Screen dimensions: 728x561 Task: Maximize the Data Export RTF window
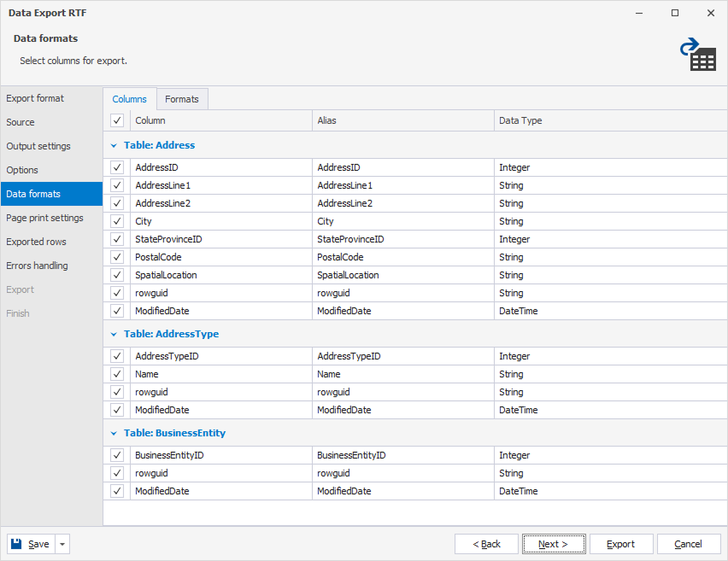(x=675, y=13)
